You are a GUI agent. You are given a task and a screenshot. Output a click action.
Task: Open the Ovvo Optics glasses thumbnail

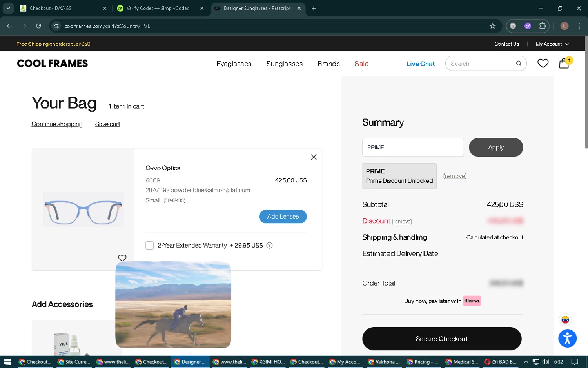coord(83,210)
